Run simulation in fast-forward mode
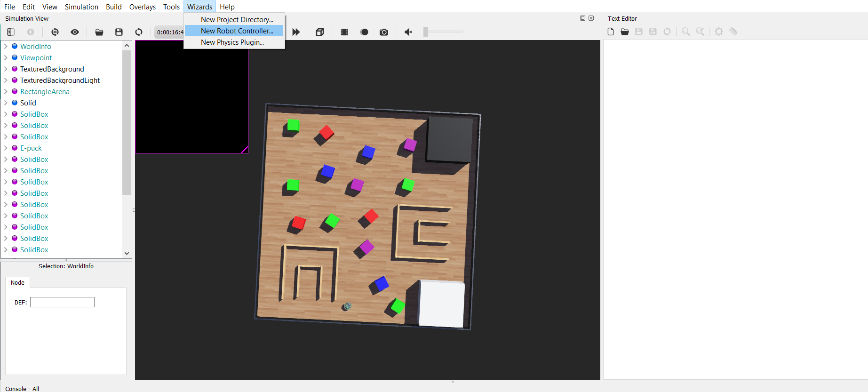Image resolution: width=868 pixels, height=392 pixels. point(296,32)
